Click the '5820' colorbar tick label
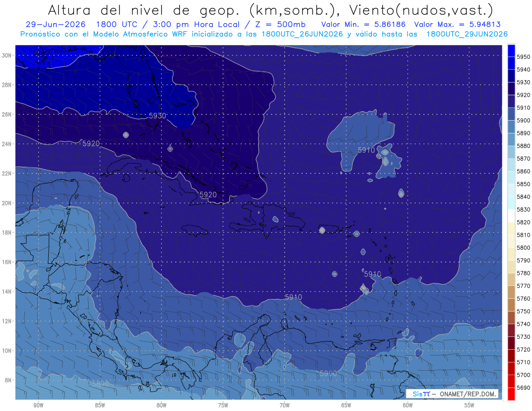This screenshot has width=532, height=411. click(x=524, y=222)
